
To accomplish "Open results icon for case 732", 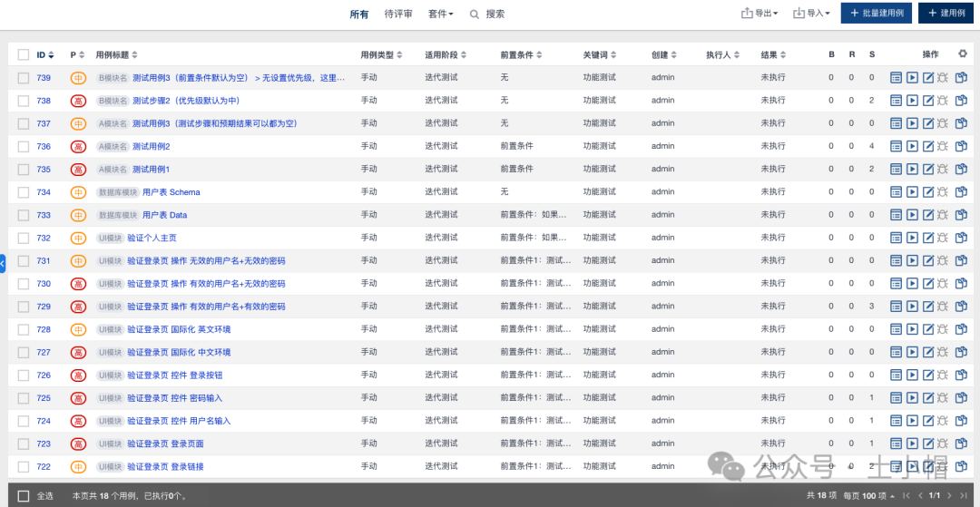I will click(x=897, y=238).
